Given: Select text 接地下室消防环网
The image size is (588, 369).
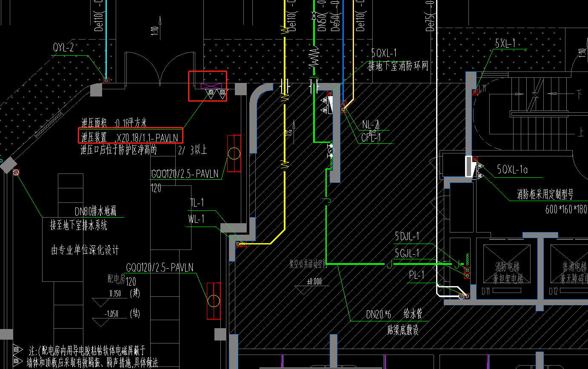Looking at the screenshot, I should [x=398, y=66].
